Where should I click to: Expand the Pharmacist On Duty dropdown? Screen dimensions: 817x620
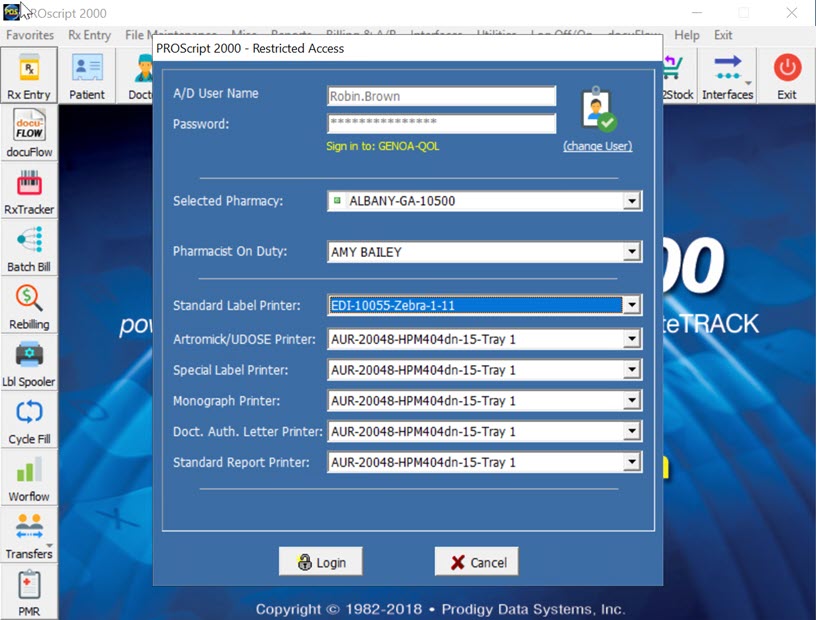(631, 252)
